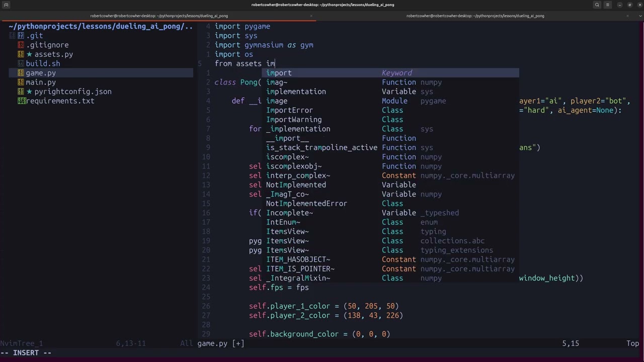Click the star marker beside pyrightconfig.json
Viewport: 644px width, 362px height.
coord(29,92)
